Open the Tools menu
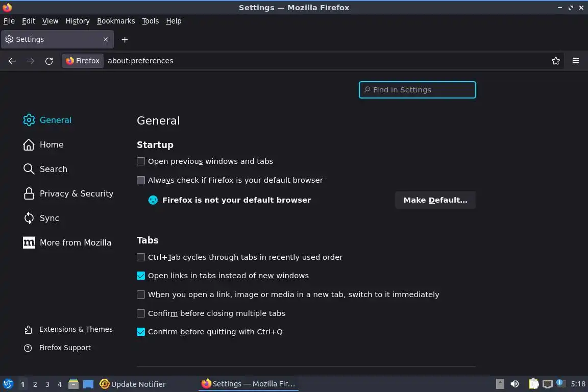This screenshot has width=588, height=392. 151,21
